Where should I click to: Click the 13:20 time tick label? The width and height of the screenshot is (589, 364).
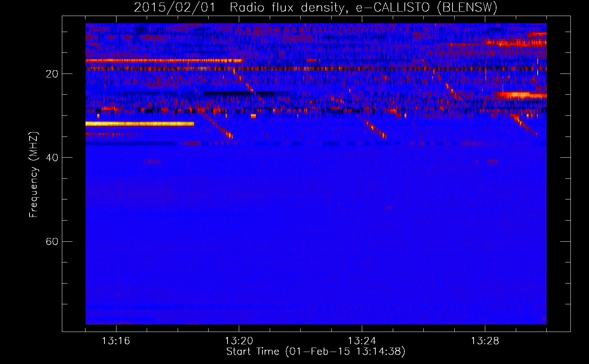[239, 341]
